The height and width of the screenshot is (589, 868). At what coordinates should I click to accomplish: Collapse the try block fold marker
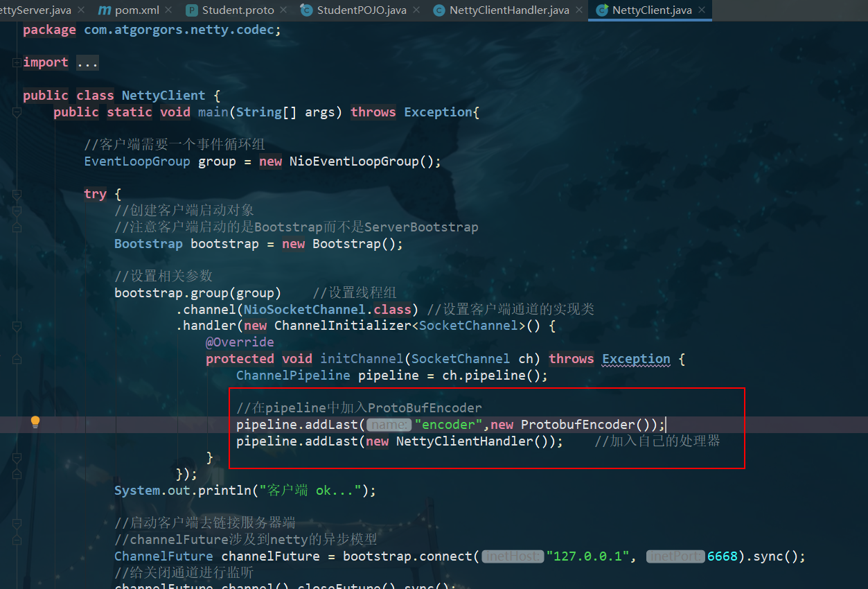click(16, 194)
